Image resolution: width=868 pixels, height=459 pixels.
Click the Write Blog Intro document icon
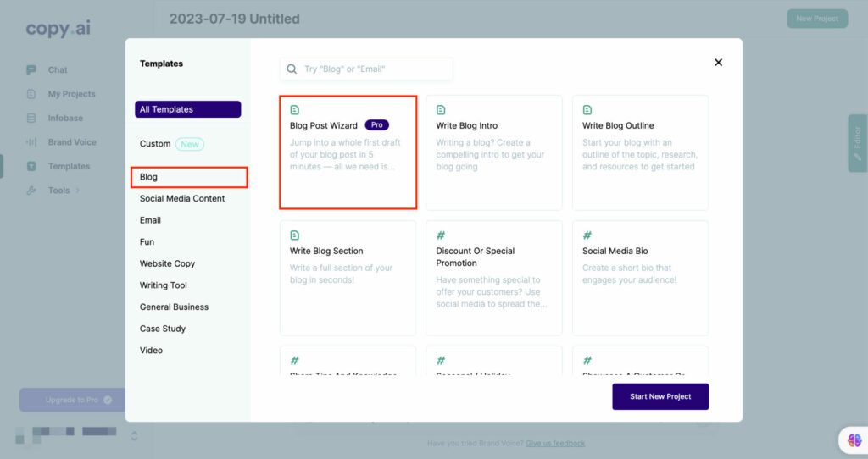coord(441,110)
